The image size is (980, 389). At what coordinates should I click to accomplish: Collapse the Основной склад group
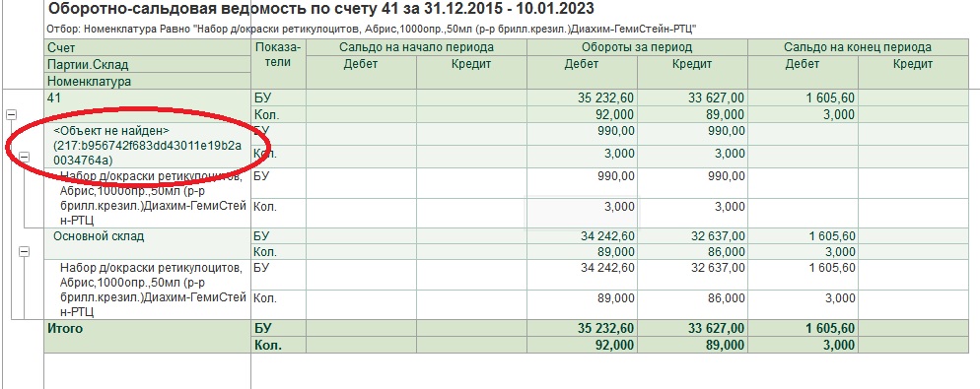point(24,251)
